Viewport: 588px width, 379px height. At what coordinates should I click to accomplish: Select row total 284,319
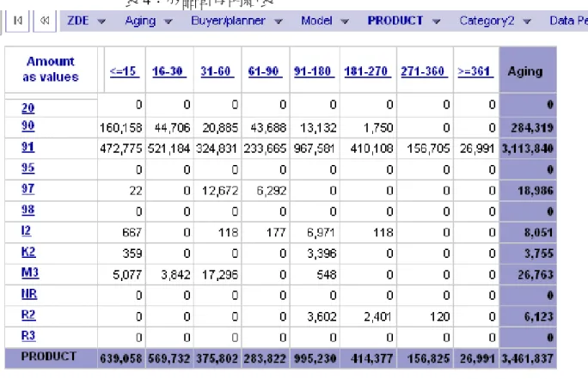[532, 128]
